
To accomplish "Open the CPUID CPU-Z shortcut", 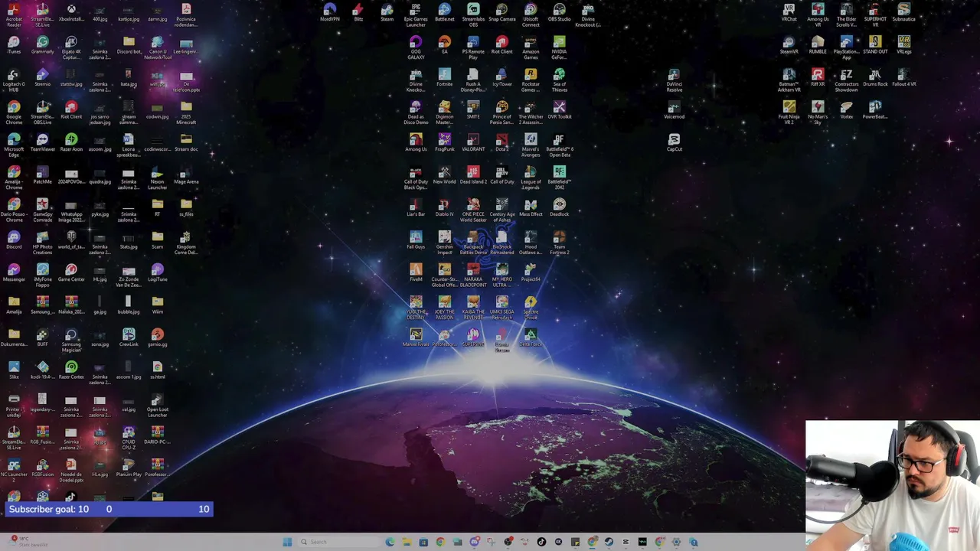I will click(129, 438).
